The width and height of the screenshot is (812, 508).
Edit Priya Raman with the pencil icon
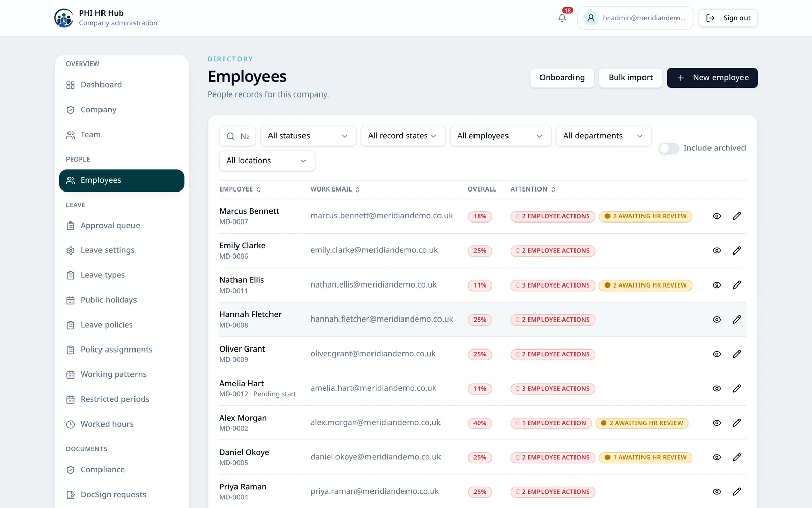pyautogui.click(x=737, y=492)
